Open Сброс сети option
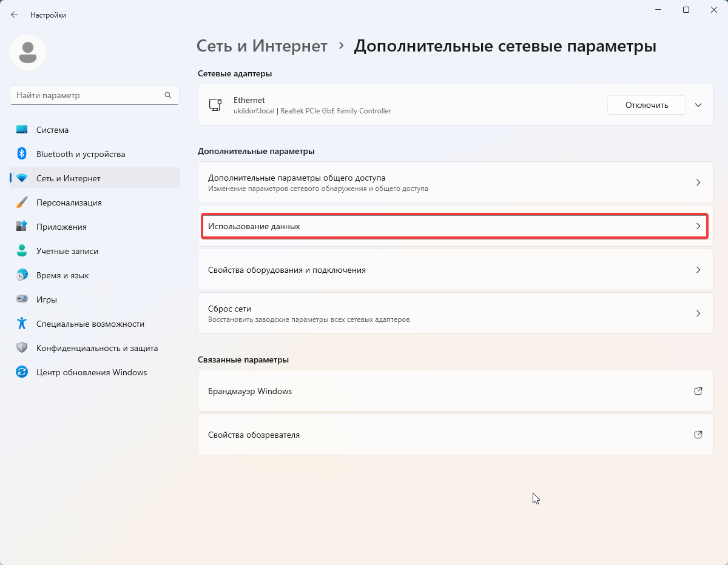This screenshot has height=565, width=728. pyautogui.click(x=455, y=313)
